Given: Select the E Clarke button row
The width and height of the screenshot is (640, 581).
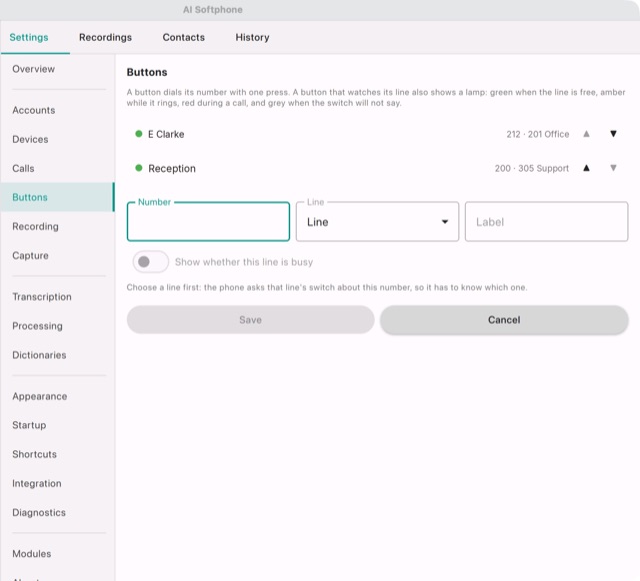Looking at the screenshot, I should [x=377, y=134].
